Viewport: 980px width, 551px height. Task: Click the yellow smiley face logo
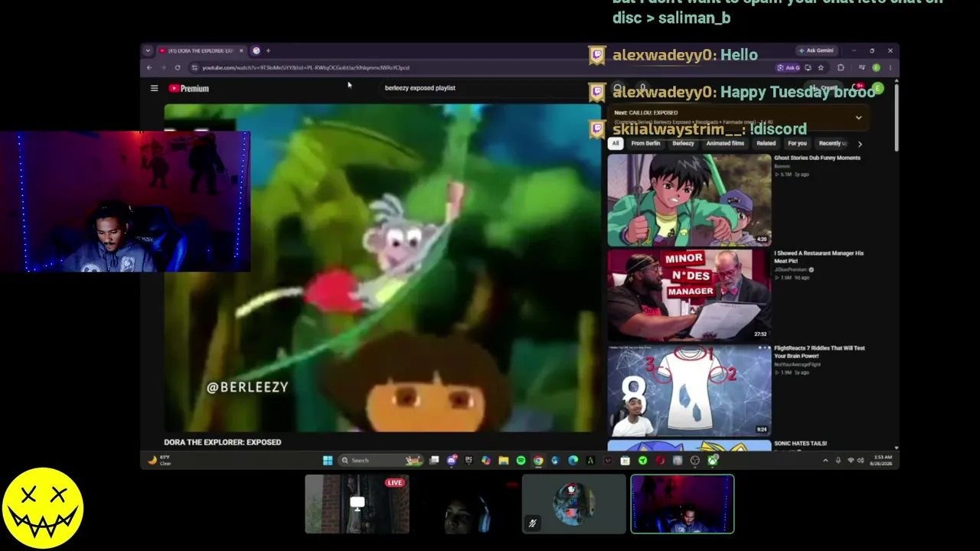(x=43, y=508)
